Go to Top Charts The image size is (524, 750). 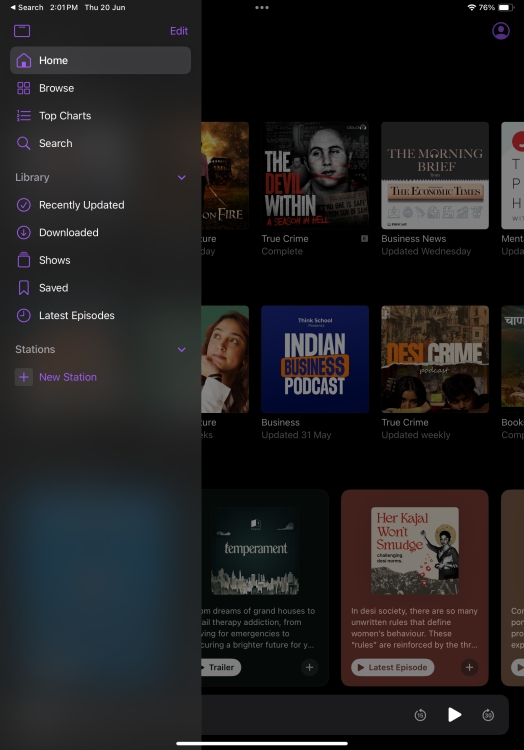(x=100, y=116)
